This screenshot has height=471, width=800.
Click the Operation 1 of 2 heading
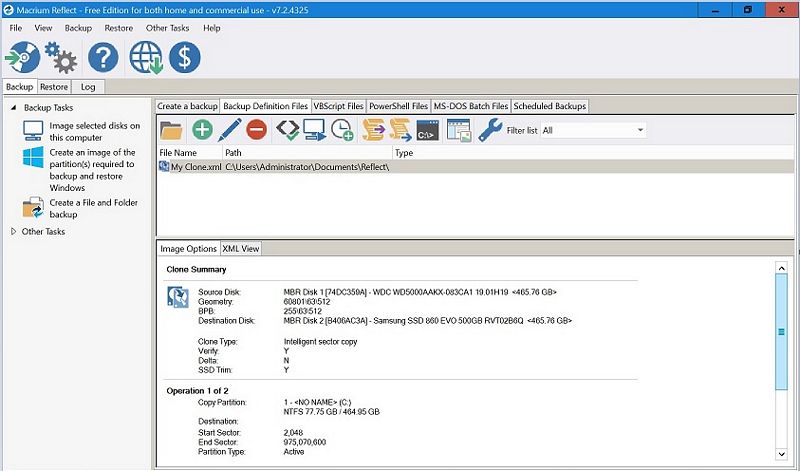coord(197,391)
